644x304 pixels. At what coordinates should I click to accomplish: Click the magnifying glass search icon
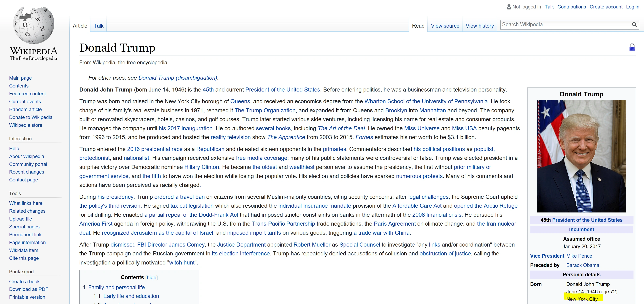pyautogui.click(x=634, y=25)
